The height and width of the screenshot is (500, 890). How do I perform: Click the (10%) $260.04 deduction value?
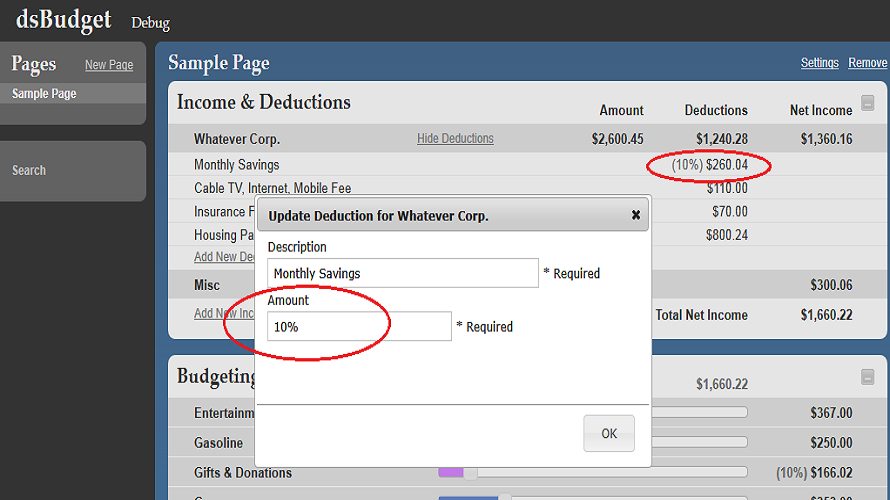coord(710,165)
